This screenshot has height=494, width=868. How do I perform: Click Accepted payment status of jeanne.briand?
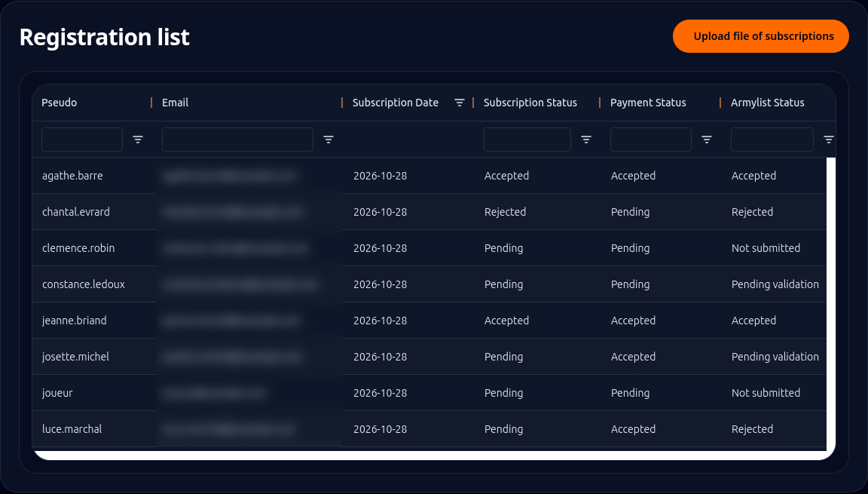tap(633, 321)
